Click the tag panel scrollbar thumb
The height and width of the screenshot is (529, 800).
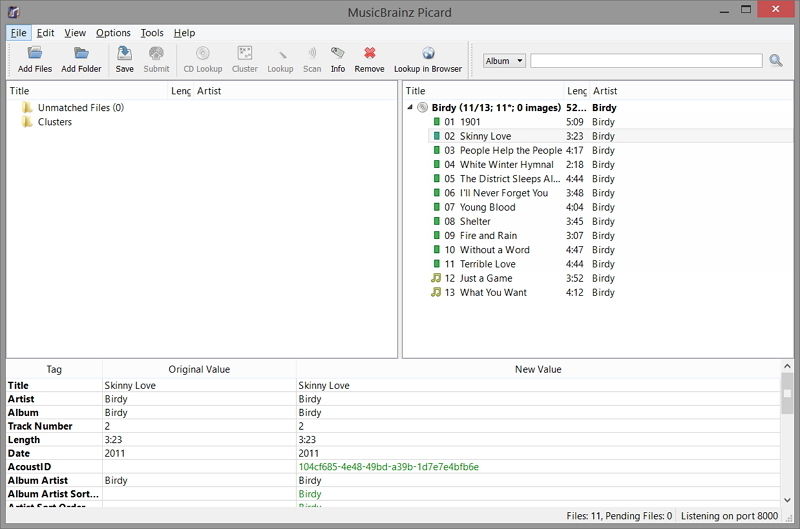[x=787, y=393]
